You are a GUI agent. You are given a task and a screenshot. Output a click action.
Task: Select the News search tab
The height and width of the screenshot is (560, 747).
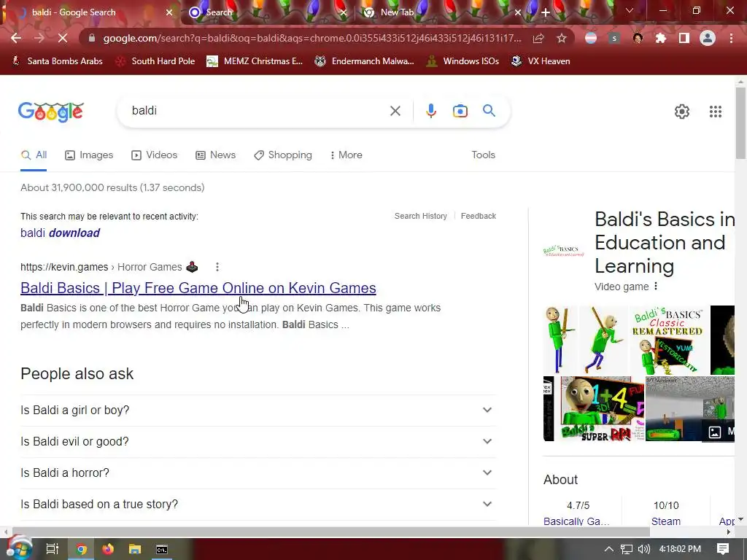(x=216, y=155)
